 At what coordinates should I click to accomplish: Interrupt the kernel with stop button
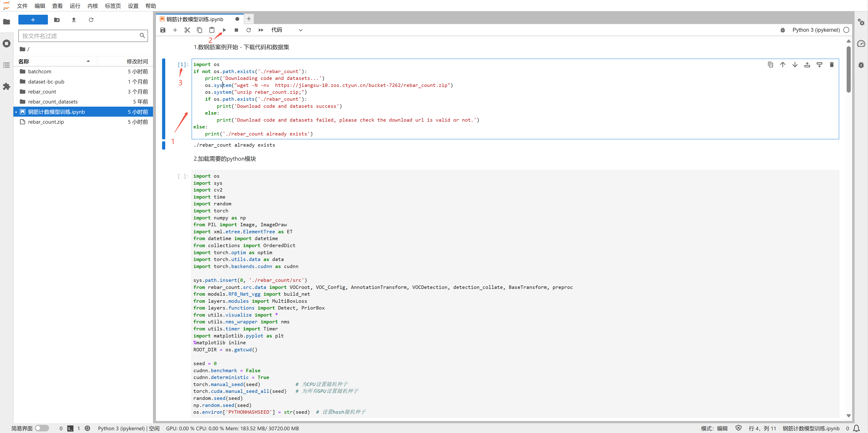pos(237,30)
